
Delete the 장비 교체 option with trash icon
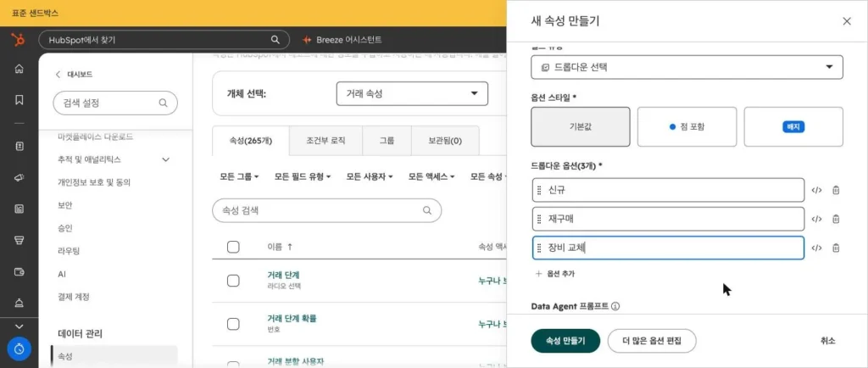[836, 248]
